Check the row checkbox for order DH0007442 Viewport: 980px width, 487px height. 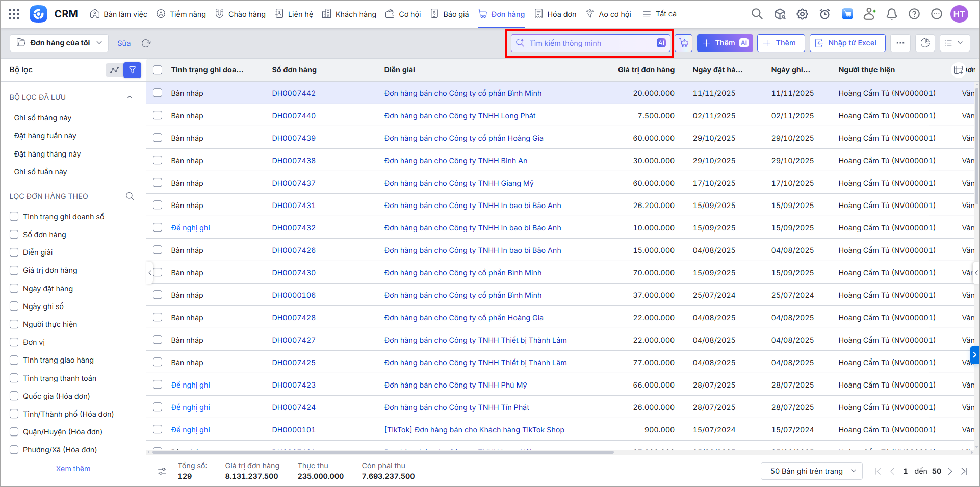158,93
